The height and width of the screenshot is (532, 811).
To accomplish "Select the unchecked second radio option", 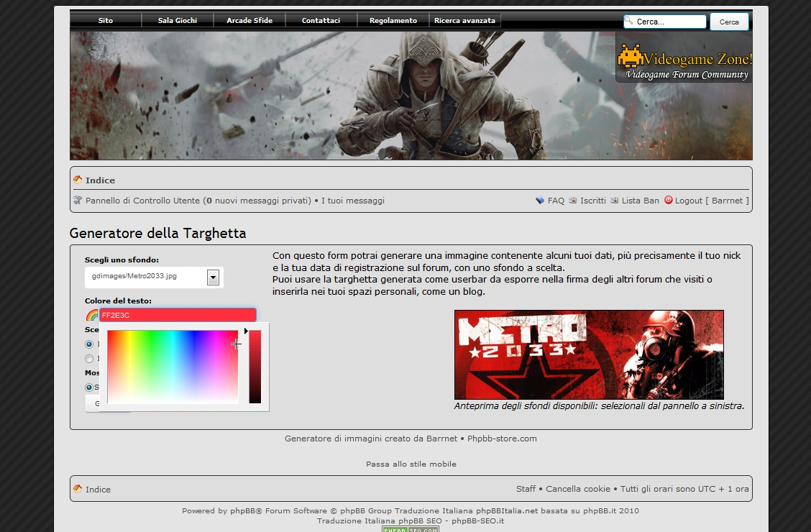I will tap(89, 358).
